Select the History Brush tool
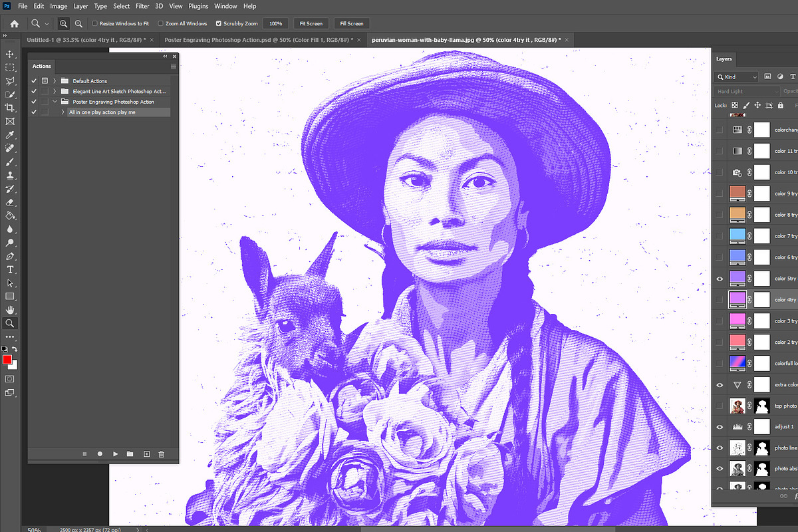The height and width of the screenshot is (532, 798). 10,189
